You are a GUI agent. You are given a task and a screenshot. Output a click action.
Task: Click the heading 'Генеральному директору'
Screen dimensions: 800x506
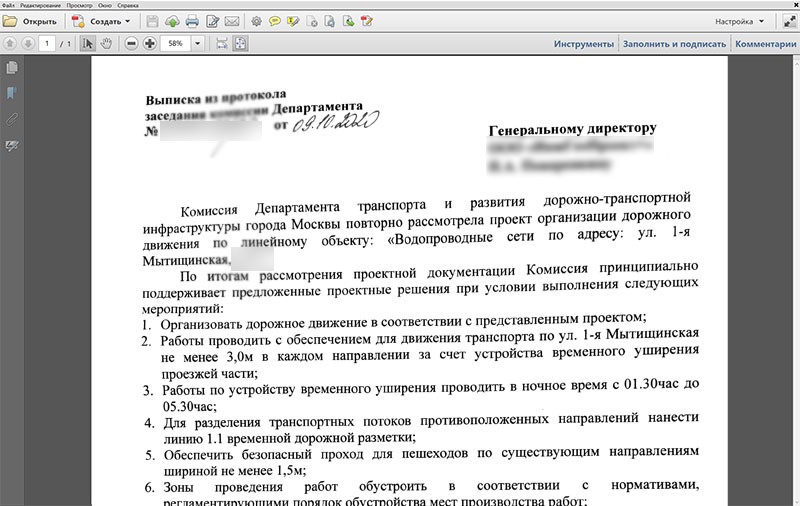(x=572, y=130)
